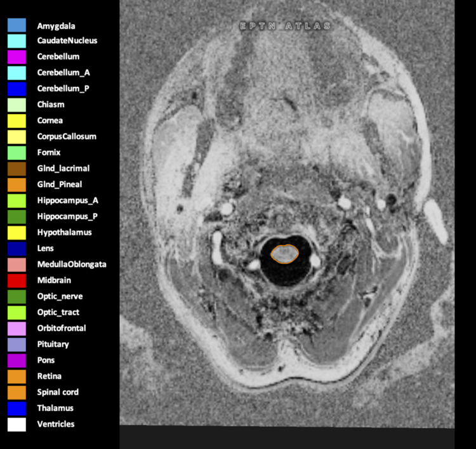Viewport: 476px width, 449px height.
Task: Click the Cerebellum_P blue swatch
Action: (x=17, y=89)
